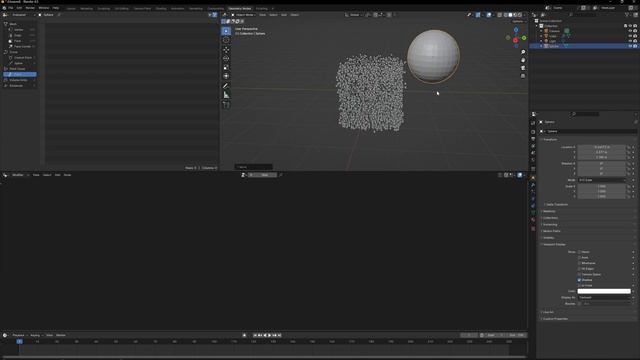Select the Scale tool in viewport toolbar
This screenshot has height=360, width=640.
(x=226, y=67)
